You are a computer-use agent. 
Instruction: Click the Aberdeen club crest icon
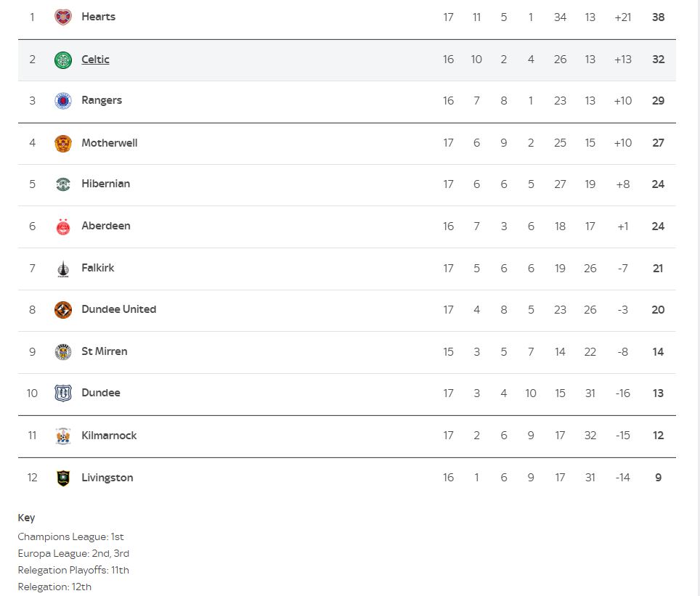click(x=63, y=226)
